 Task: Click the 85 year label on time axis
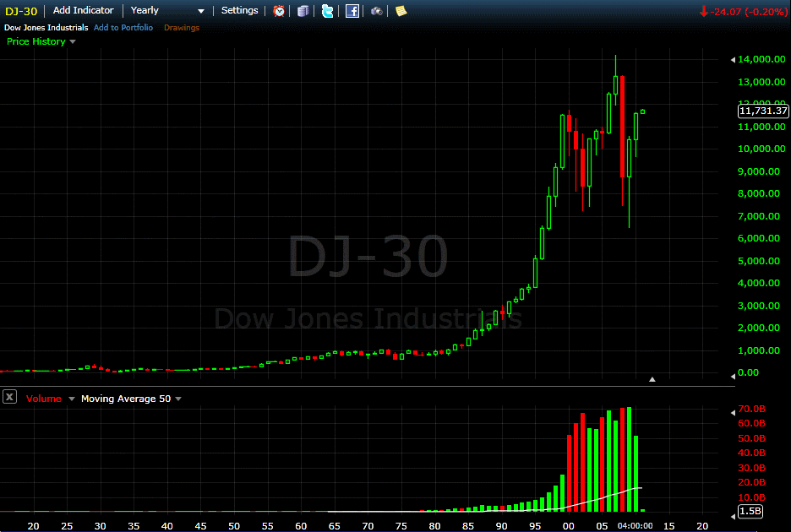(x=468, y=526)
